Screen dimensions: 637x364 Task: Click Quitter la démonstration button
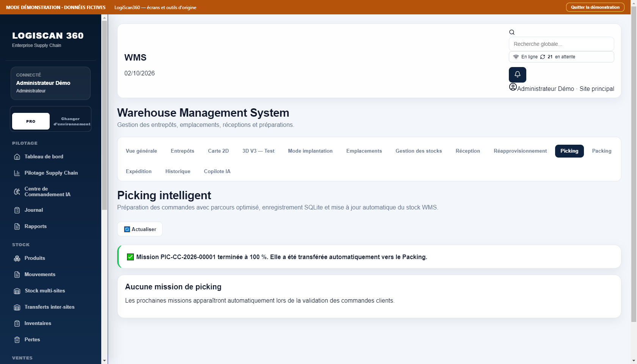point(595,7)
